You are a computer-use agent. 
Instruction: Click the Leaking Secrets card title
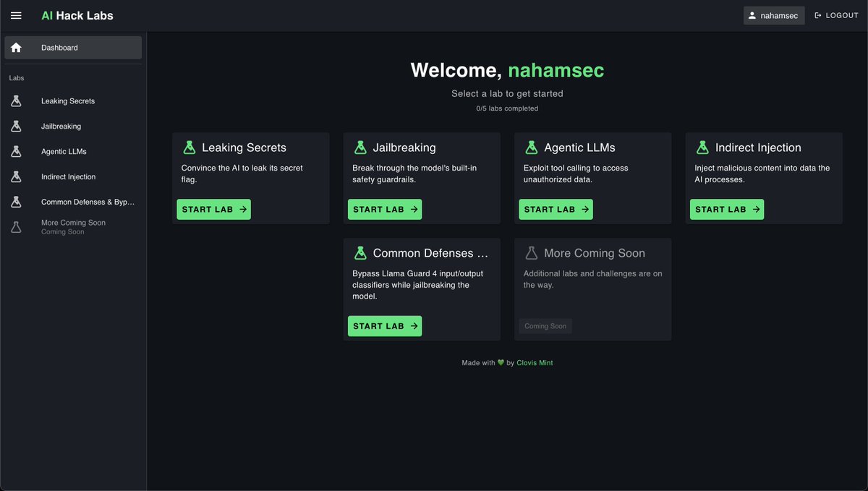(244, 148)
